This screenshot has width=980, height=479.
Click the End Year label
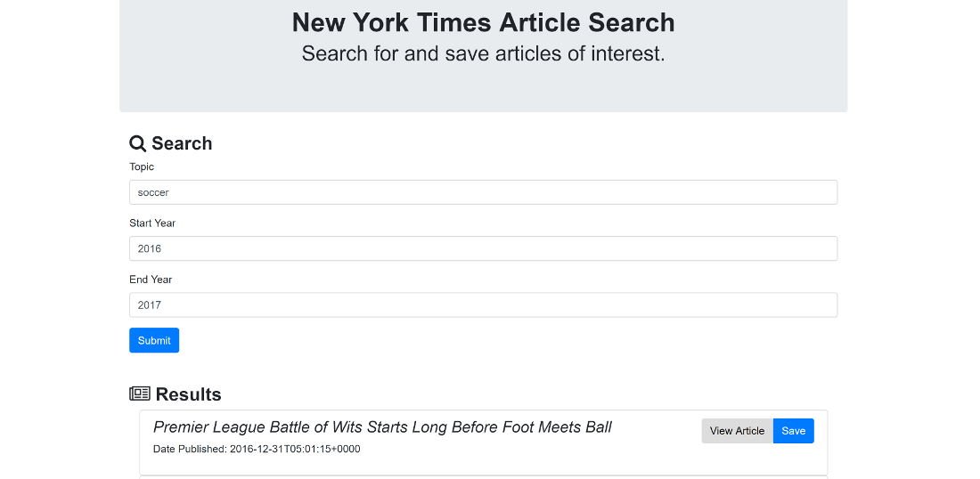tap(151, 279)
